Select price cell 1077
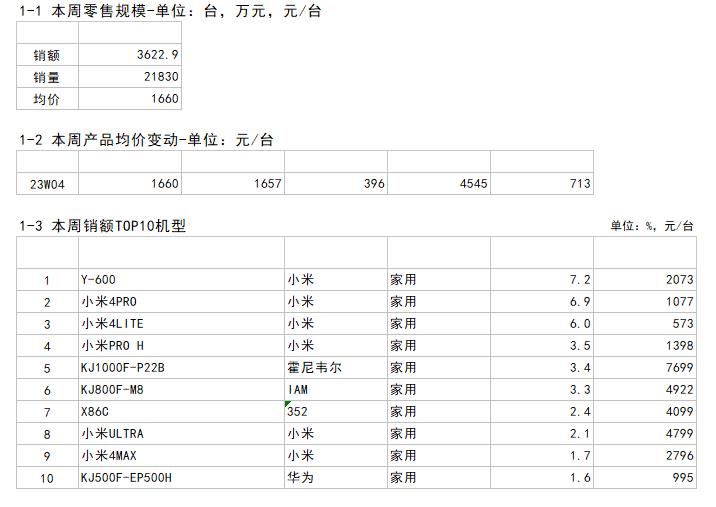716x507 pixels. click(645, 301)
